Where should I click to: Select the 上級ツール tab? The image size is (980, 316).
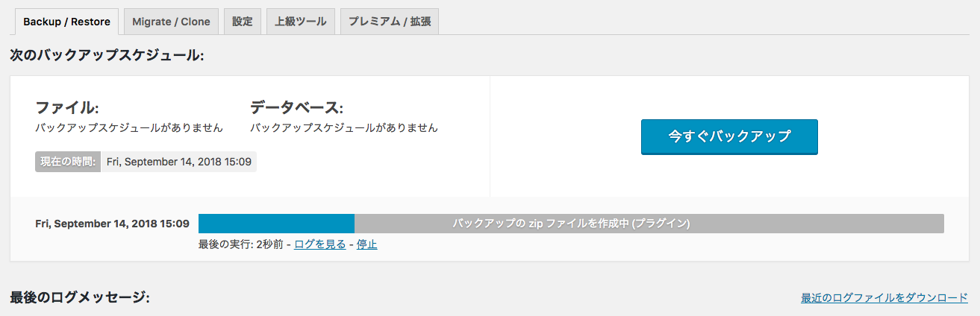[x=300, y=22]
